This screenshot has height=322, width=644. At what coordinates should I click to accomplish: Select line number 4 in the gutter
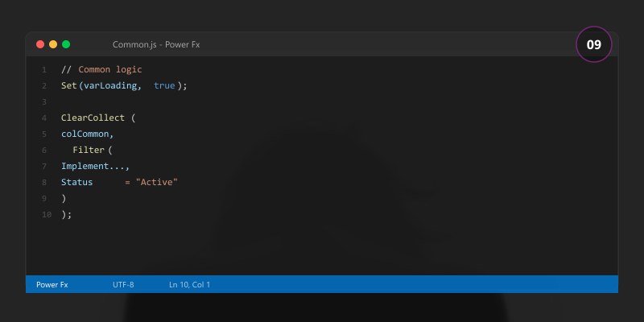click(x=44, y=118)
